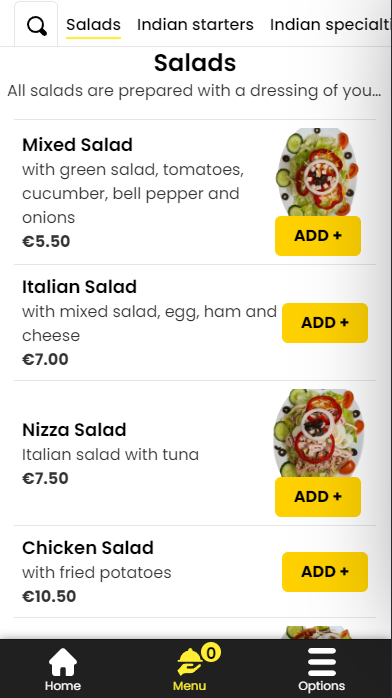This screenshot has height=698, width=392.
Task: Open the menu search magnifier icon
Action: 36,26
